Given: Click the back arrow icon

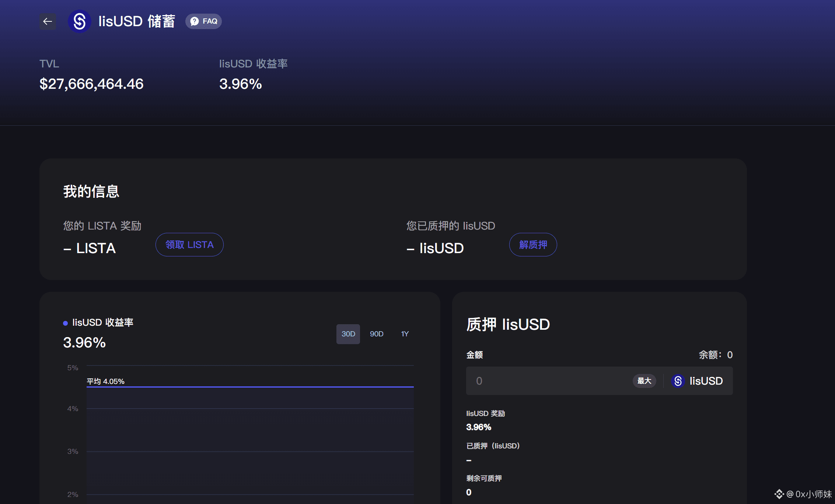Looking at the screenshot, I should [48, 21].
